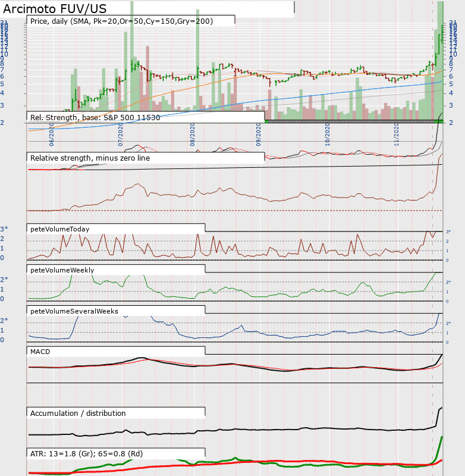Screen dimensions: 465x476
Task: Click the 06/2020 date axis marker
Action: 52,134
